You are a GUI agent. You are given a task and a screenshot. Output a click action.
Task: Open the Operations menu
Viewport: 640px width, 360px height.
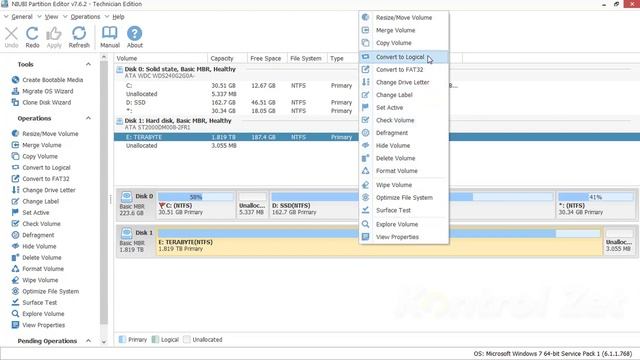coord(85,17)
